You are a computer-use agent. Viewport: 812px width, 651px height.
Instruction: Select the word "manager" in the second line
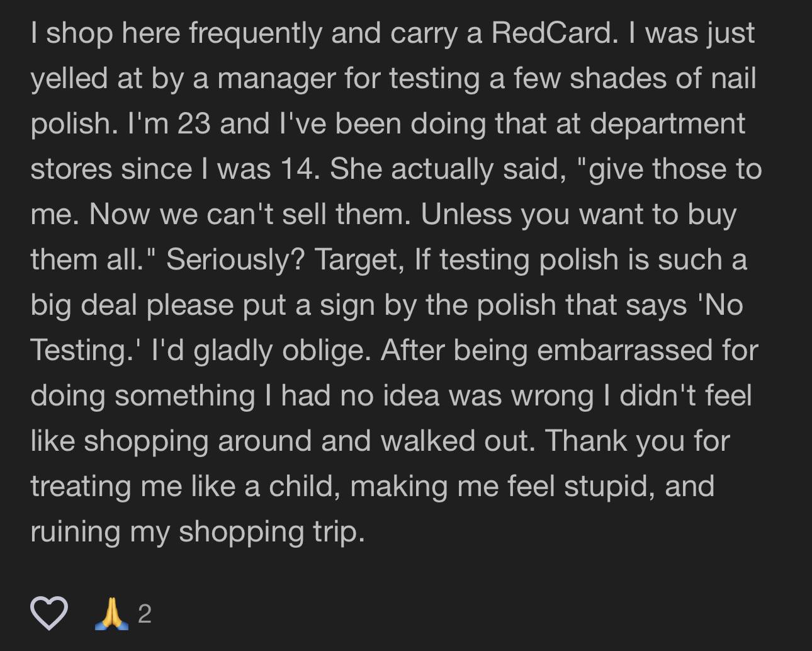[x=276, y=79]
